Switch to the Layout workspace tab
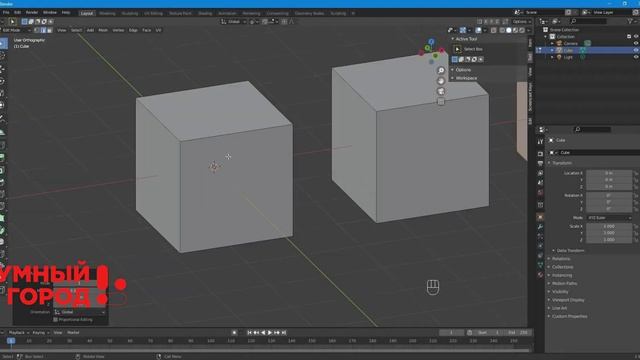 87,13
